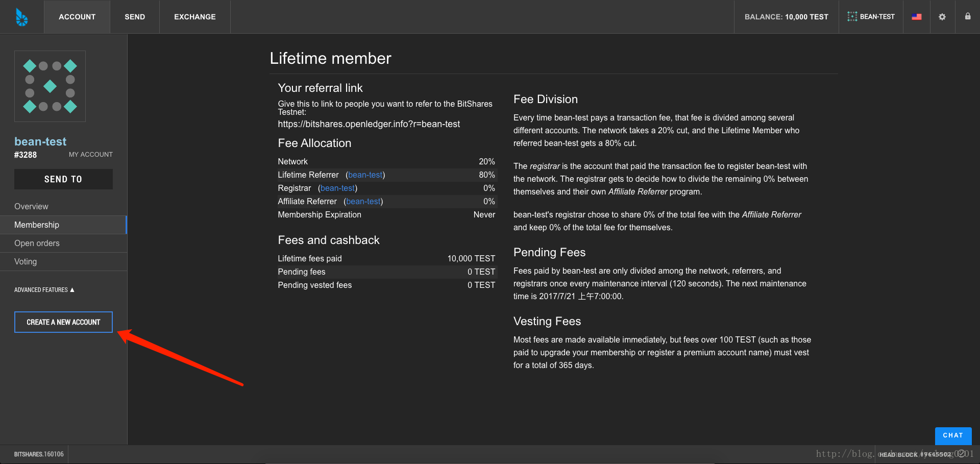Open the SEND menu tab
Viewport: 980px width, 464px height.
[x=135, y=17]
